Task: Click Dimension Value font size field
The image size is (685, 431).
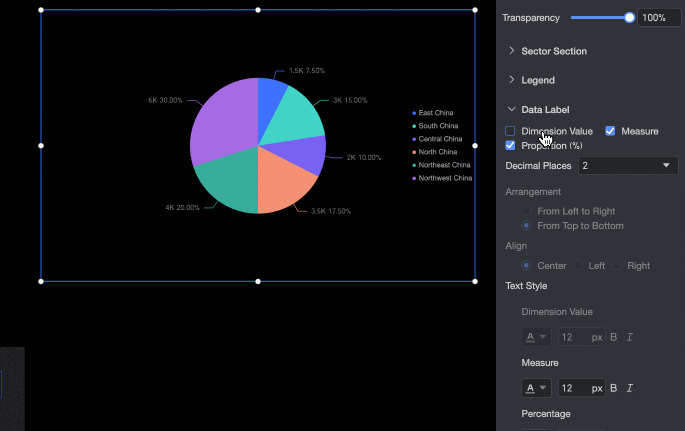Action: [581, 337]
